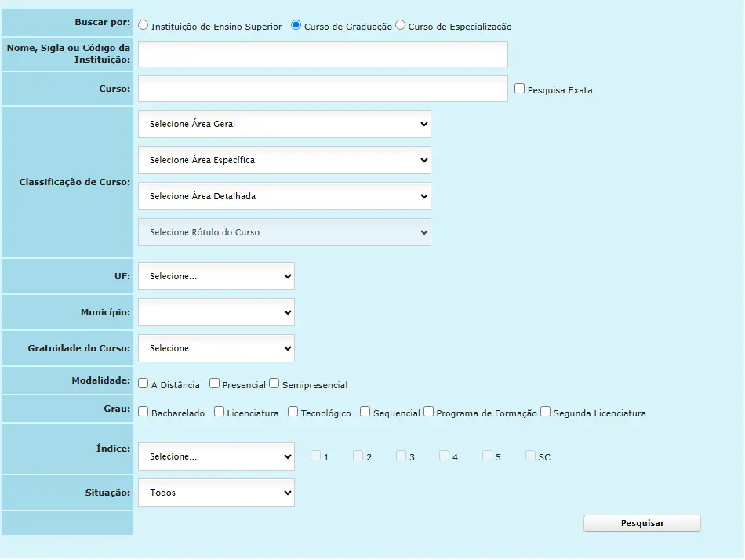Click the Pesquisar button
The width and height of the screenshot is (745, 560).
click(642, 523)
